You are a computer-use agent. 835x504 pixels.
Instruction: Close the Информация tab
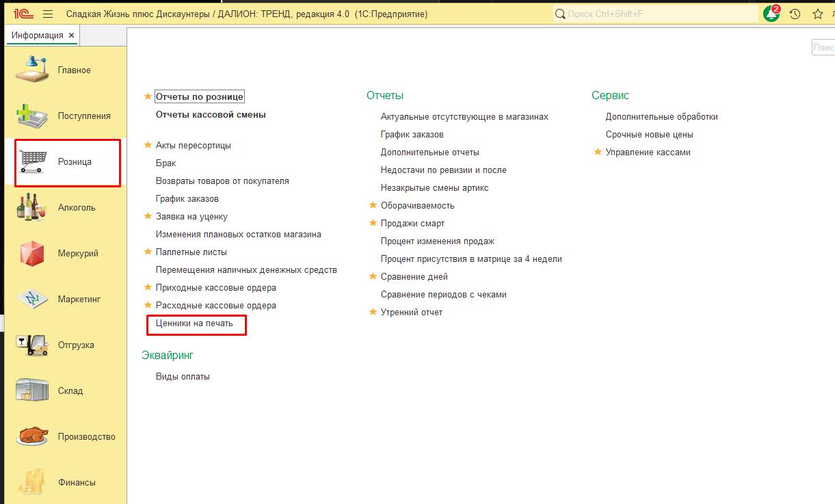[72, 35]
